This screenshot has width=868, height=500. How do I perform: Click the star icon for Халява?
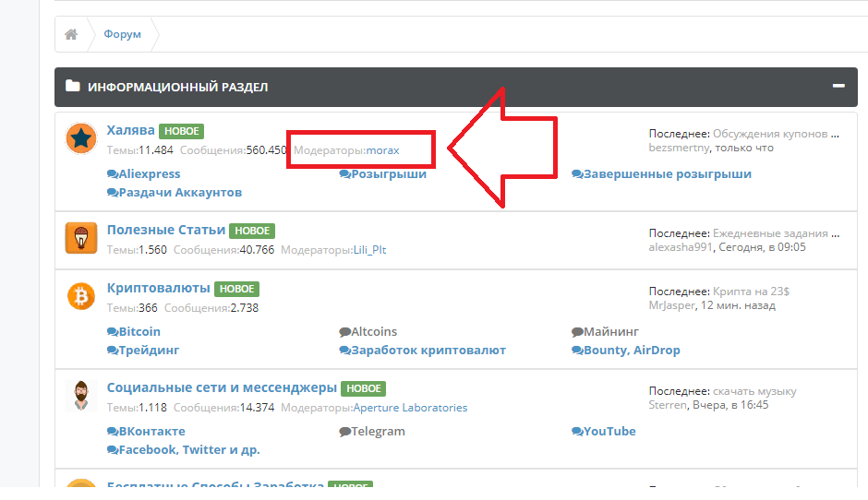81,138
